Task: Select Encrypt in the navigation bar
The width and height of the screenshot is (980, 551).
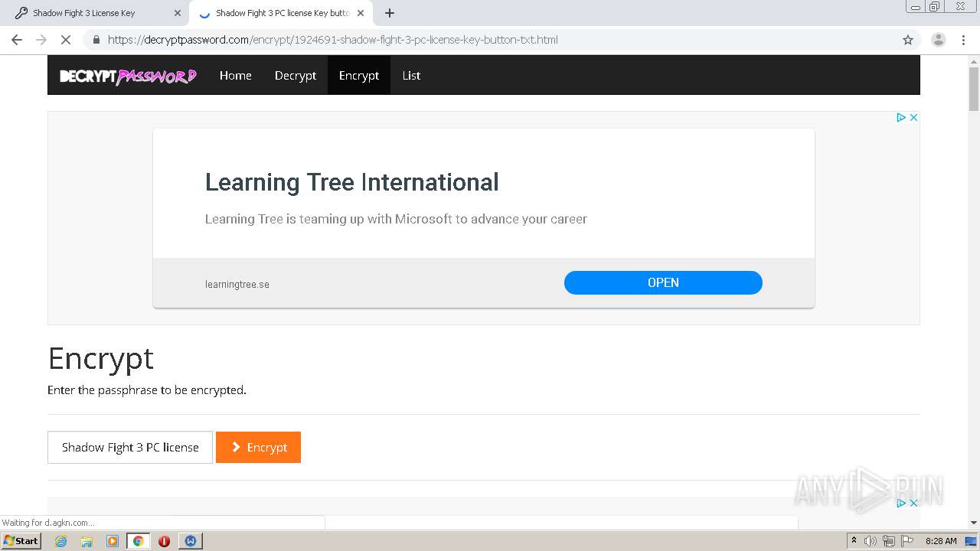Action: point(359,75)
